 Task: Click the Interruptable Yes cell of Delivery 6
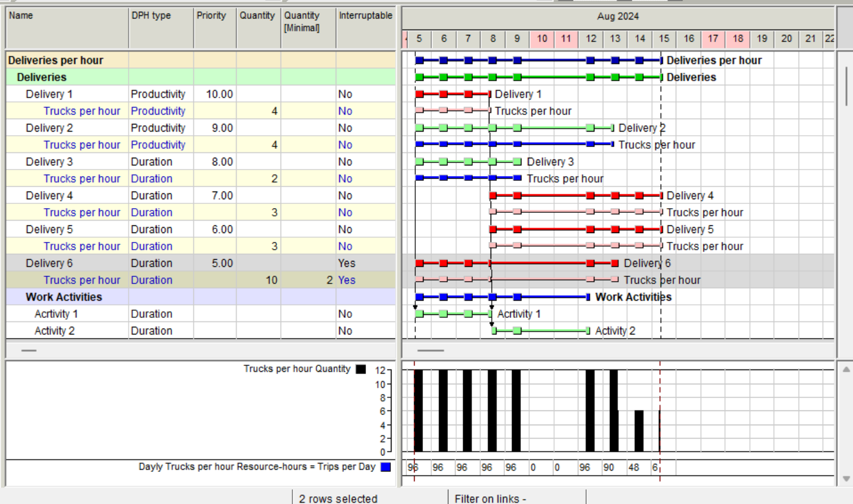coord(366,263)
